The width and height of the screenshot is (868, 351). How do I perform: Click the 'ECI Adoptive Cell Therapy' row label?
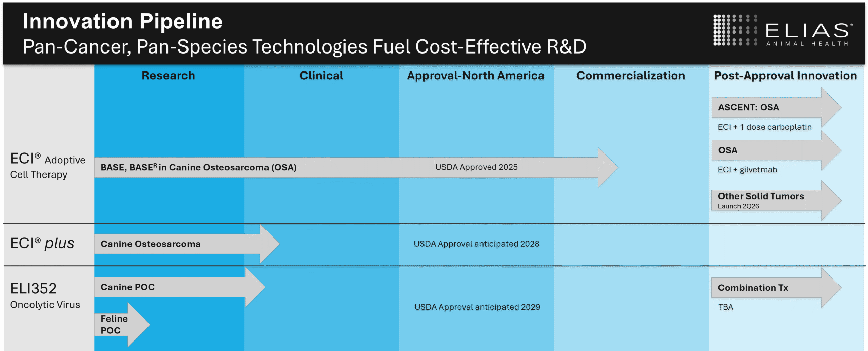[x=47, y=166]
